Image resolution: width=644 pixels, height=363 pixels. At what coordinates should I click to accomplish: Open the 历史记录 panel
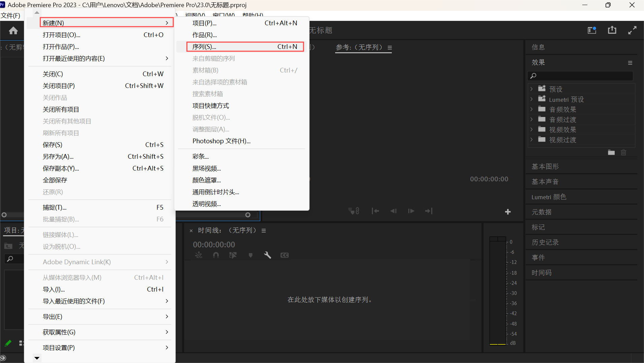[x=545, y=242]
